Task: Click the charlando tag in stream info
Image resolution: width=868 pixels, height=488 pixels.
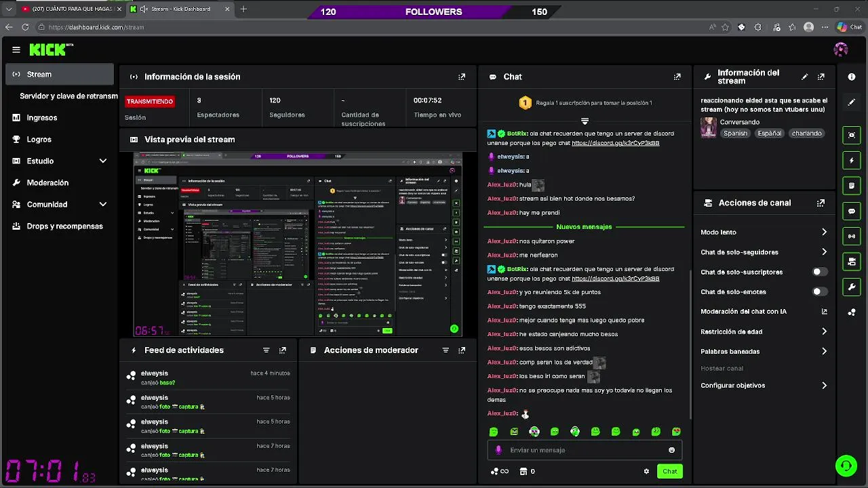Action: click(806, 134)
